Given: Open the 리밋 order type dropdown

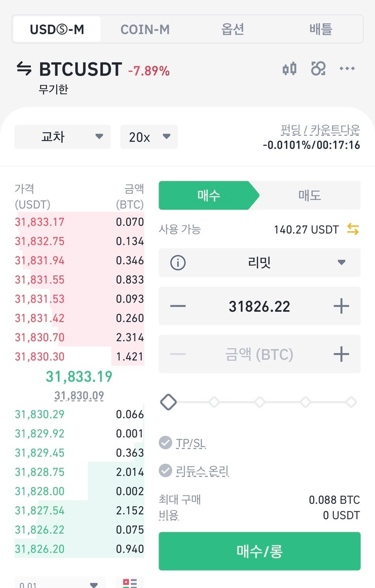Looking at the screenshot, I should coord(259,263).
